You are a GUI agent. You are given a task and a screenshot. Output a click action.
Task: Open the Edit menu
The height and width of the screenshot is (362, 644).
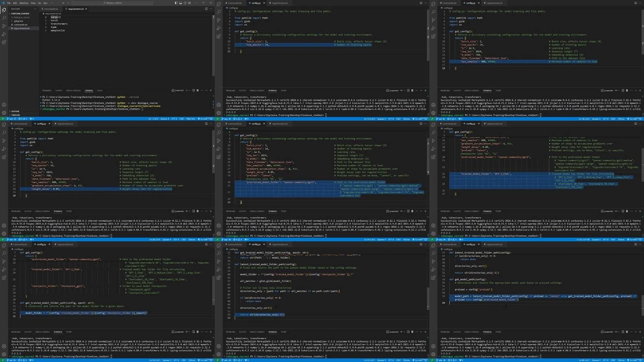[15, 3]
